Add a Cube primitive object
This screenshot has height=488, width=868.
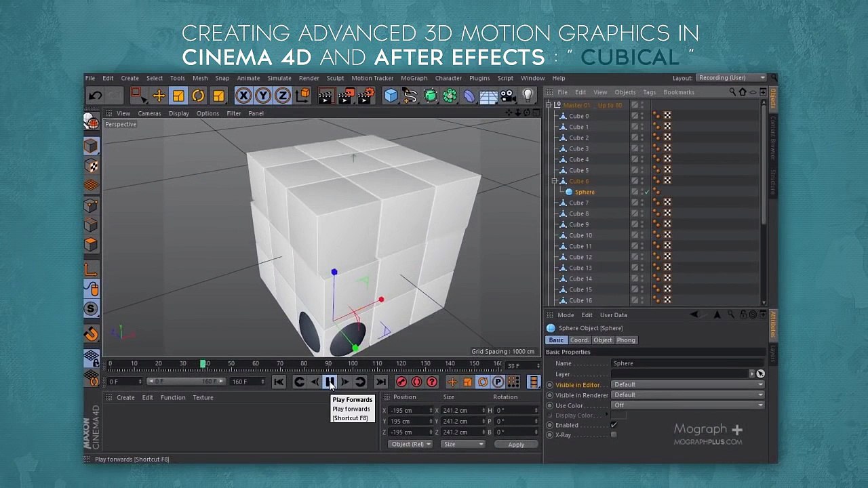click(391, 96)
